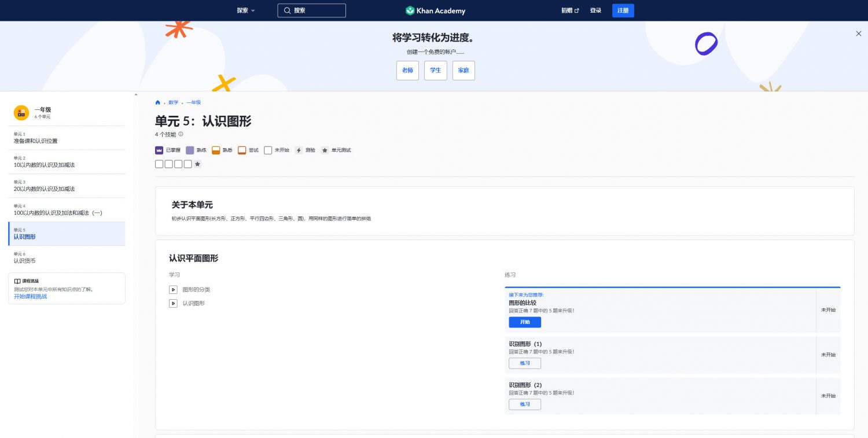Click the 开始课程挑战 link
The image size is (868, 438).
click(x=31, y=296)
